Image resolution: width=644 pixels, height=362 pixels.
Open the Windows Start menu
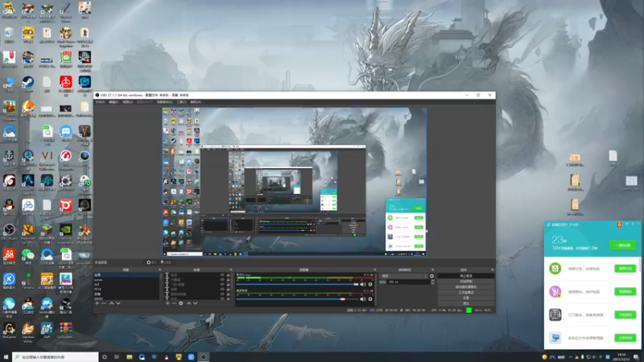[6, 356]
